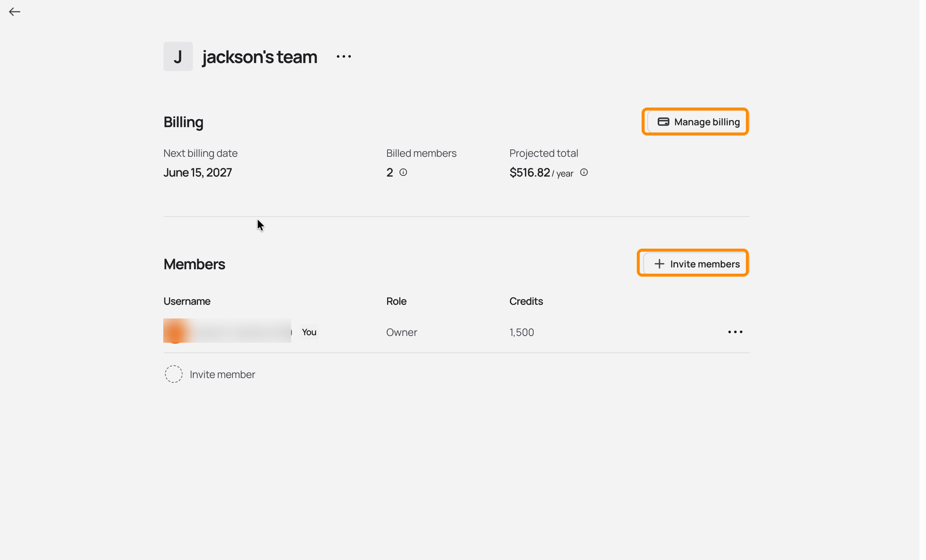Select the blurred owner username
This screenshot has height=560, width=926.
coord(227,331)
